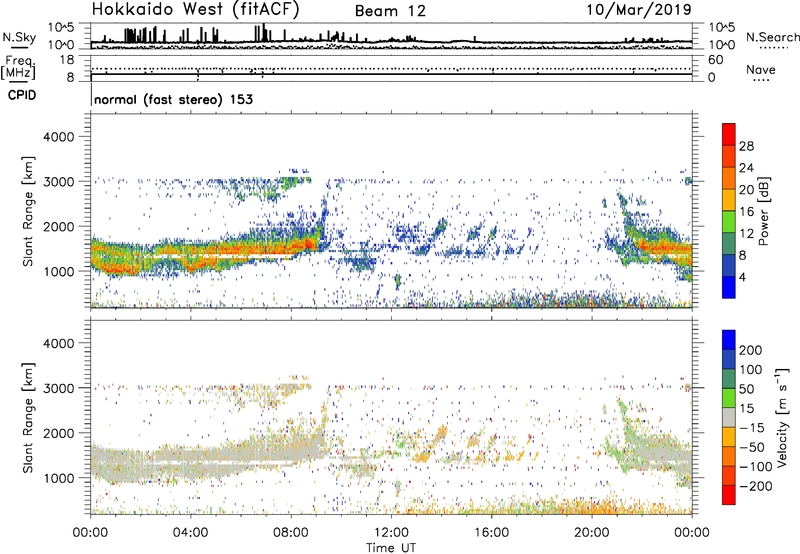
Task: Click the '4000' range tick of the Power panel
Action: tap(59, 137)
